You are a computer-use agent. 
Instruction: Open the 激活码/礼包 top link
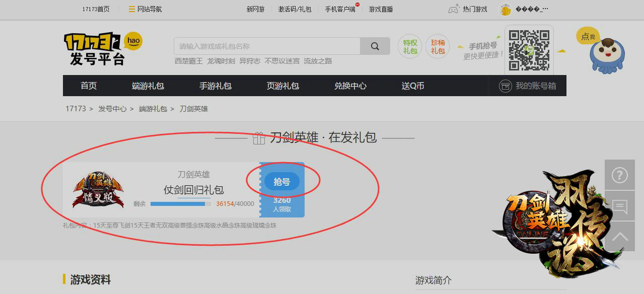295,9
